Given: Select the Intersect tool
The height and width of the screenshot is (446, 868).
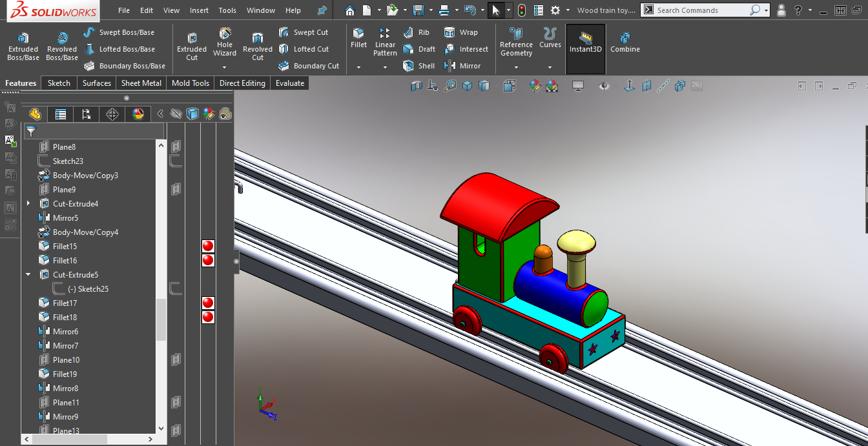Looking at the screenshot, I should 466,49.
